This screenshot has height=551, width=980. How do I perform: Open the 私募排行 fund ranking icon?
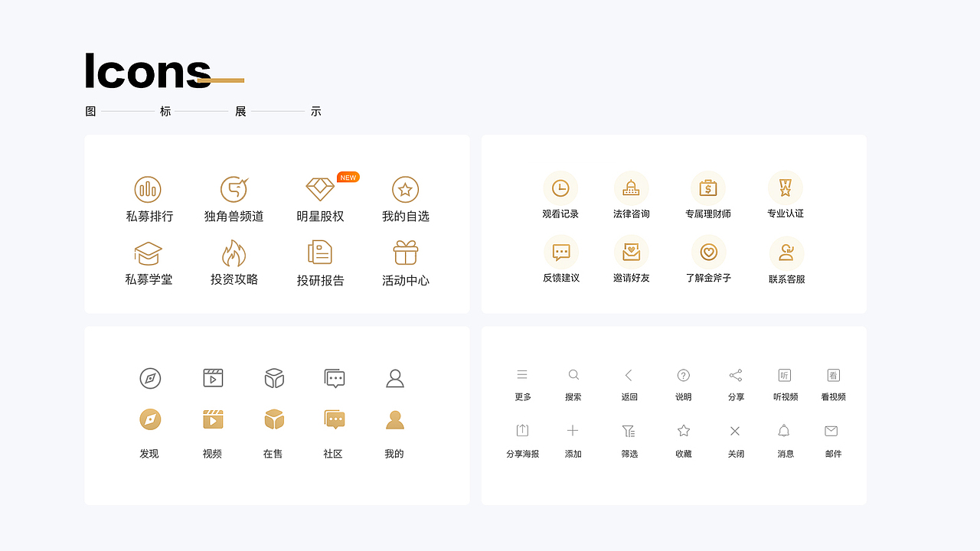(149, 189)
